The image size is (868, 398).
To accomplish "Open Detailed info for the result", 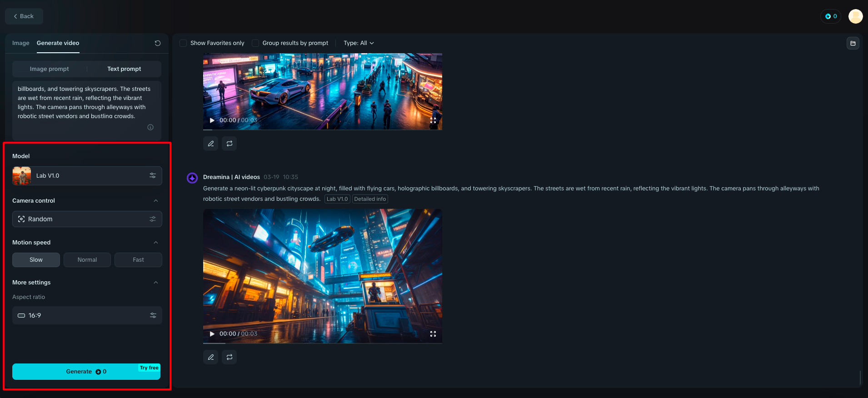I will click(370, 199).
